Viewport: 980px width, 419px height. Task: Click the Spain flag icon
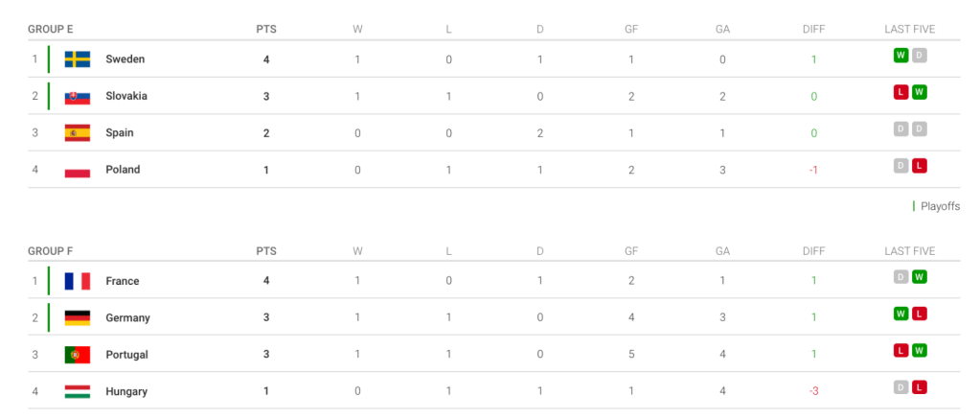point(78,133)
